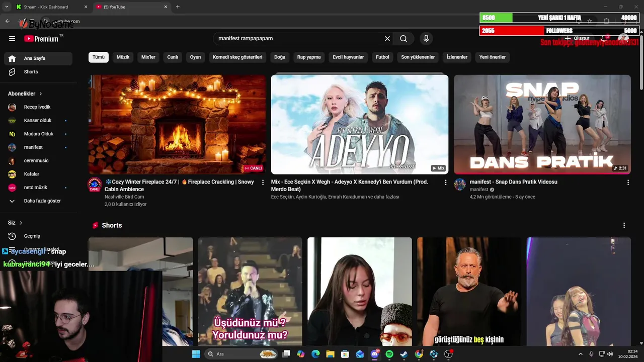Click the manifest channel avatar under the video
Viewport: 644px width, 362px height.
[460, 184]
